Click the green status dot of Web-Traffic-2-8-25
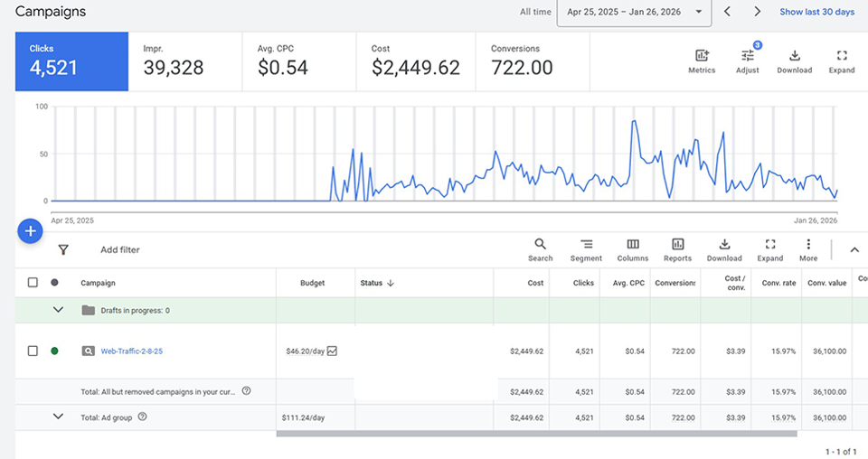The width and height of the screenshot is (868, 459). (54, 351)
